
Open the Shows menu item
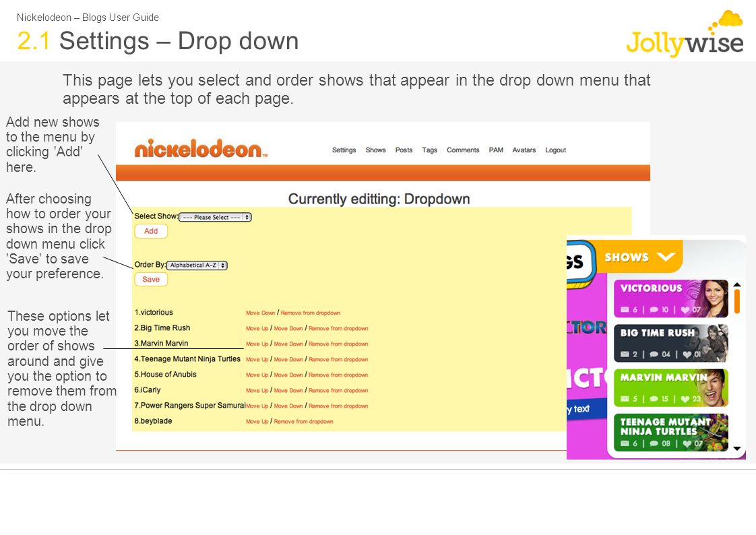[375, 150]
